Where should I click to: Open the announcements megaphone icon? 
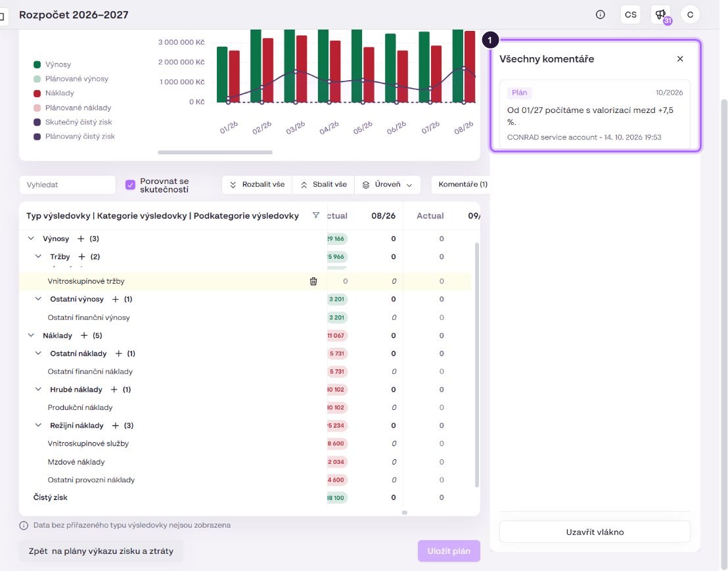tap(660, 14)
